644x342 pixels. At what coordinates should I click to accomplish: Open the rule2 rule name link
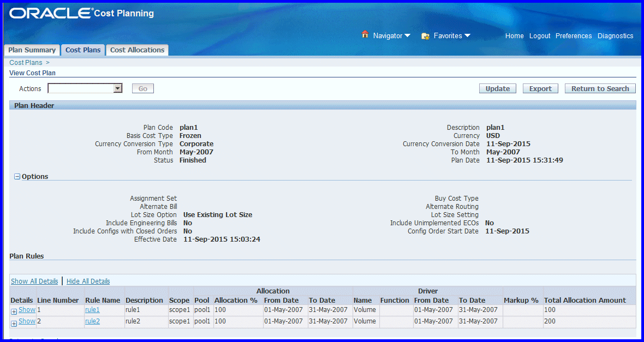[92, 321]
